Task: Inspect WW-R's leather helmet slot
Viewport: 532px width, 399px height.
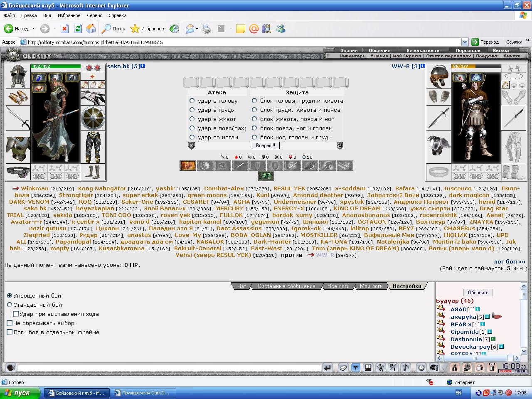Action: point(439,76)
